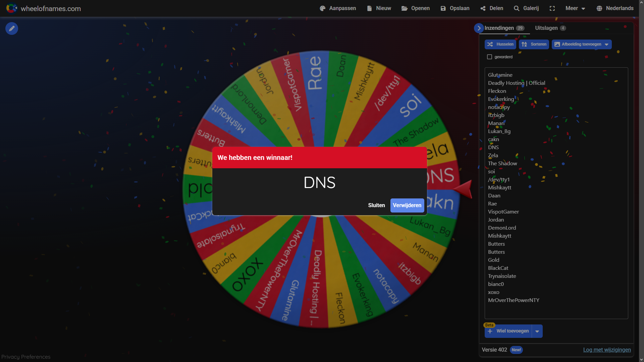Screen dimensions: 644x362
Task: Click the pencil edit icon
Action: coord(12,28)
